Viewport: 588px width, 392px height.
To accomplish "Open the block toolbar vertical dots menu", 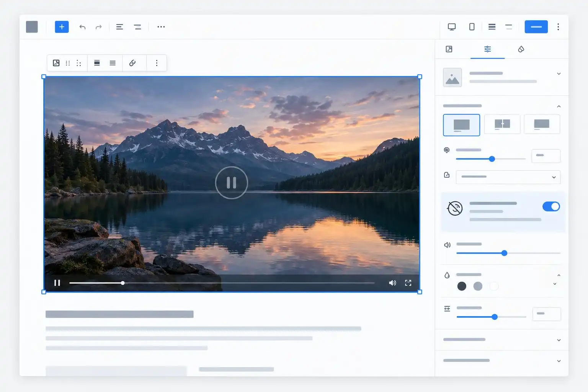I will click(x=157, y=63).
